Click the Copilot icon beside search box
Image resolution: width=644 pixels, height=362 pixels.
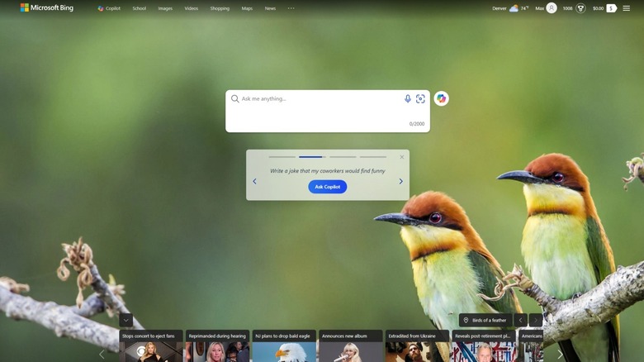click(x=442, y=98)
